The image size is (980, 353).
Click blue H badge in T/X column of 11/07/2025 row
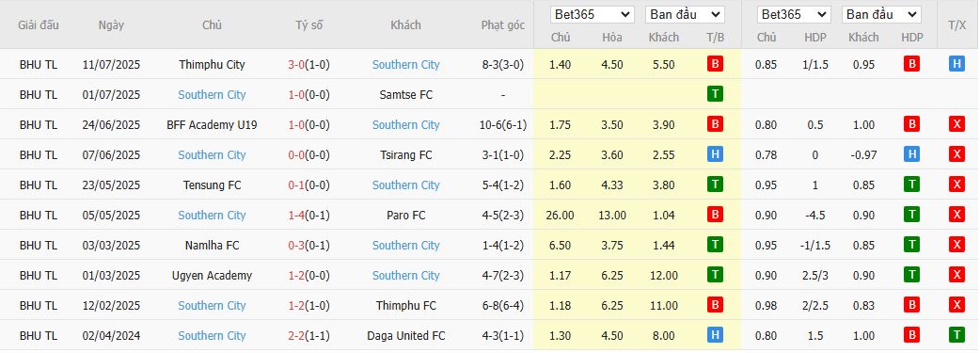pos(956,64)
